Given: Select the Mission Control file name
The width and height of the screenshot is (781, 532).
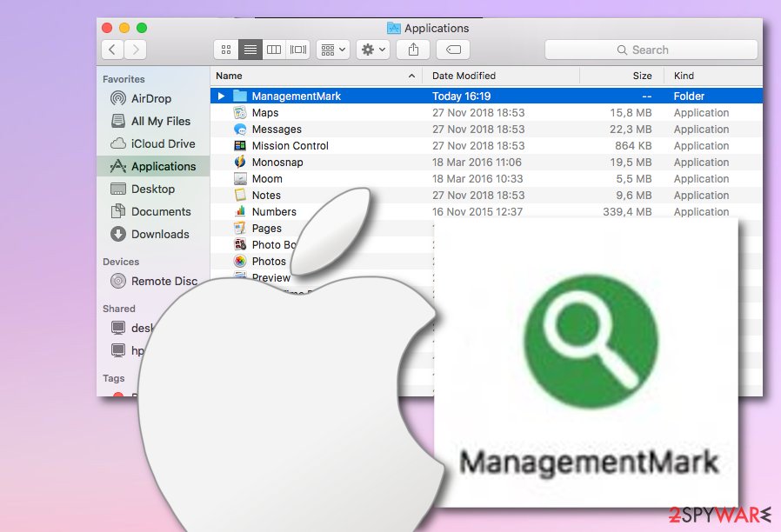Looking at the screenshot, I should click(x=290, y=145).
